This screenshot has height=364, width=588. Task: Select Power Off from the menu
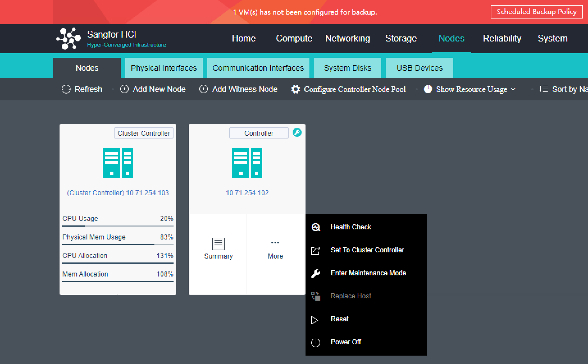click(366, 342)
